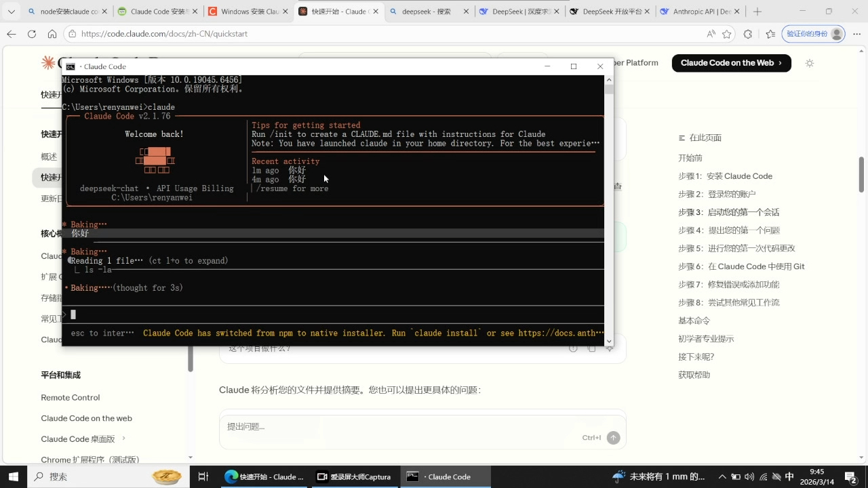
Task: Jump to 接下来呢? section
Action: tap(696, 357)
